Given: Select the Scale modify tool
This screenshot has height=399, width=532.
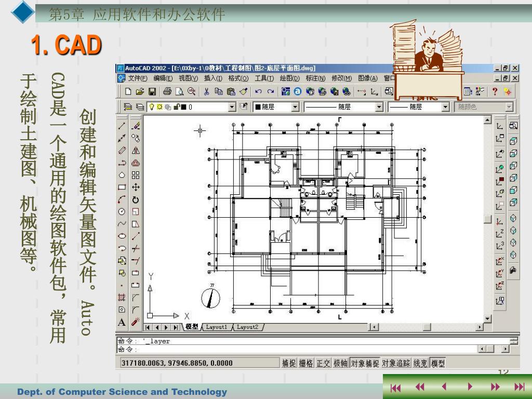Looking at the screenshot, I should coord(136,212).
